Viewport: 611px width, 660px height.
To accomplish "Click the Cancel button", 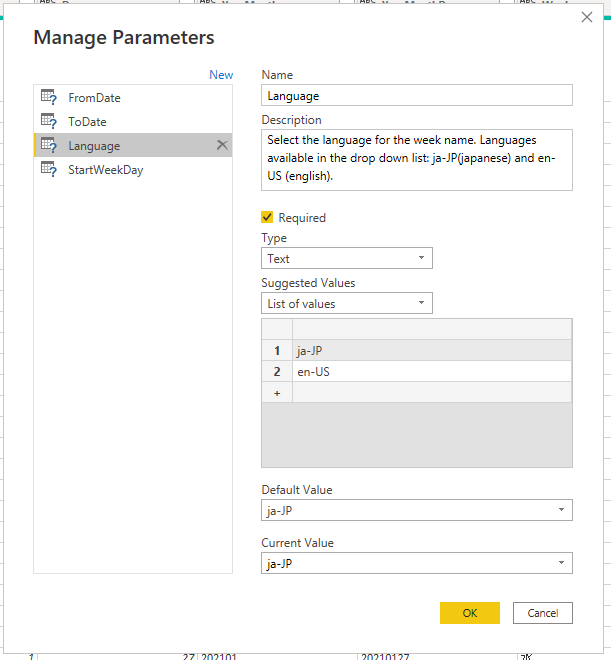I will 542,613.
